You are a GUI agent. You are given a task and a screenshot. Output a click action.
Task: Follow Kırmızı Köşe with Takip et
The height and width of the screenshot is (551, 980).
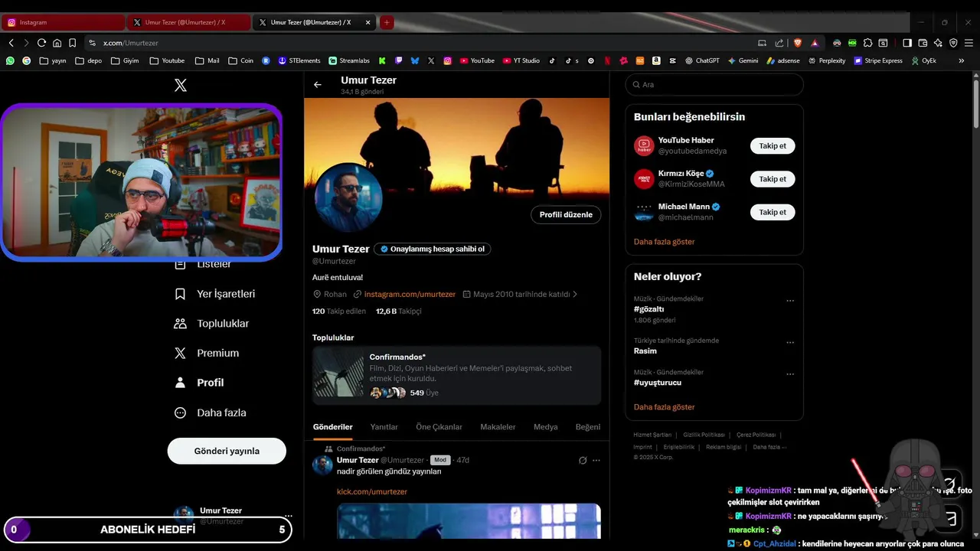[x=773, y=179]
